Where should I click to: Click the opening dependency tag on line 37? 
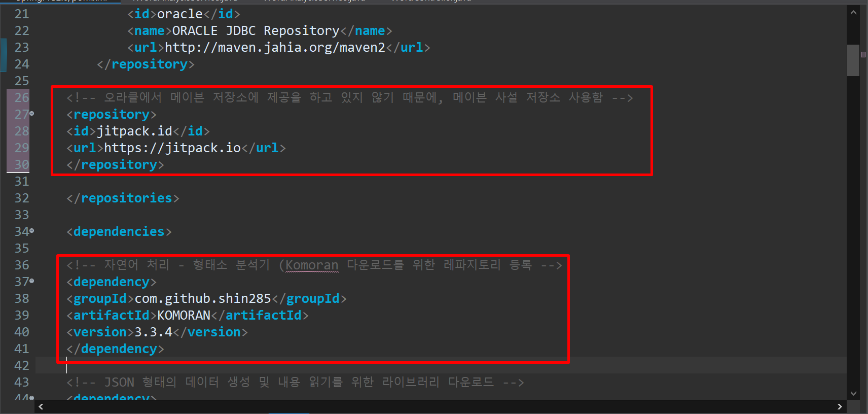tap(112, 282)
